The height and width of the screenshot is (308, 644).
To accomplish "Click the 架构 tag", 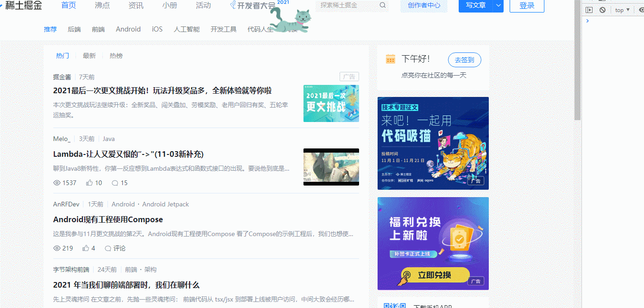I will 150,269.
